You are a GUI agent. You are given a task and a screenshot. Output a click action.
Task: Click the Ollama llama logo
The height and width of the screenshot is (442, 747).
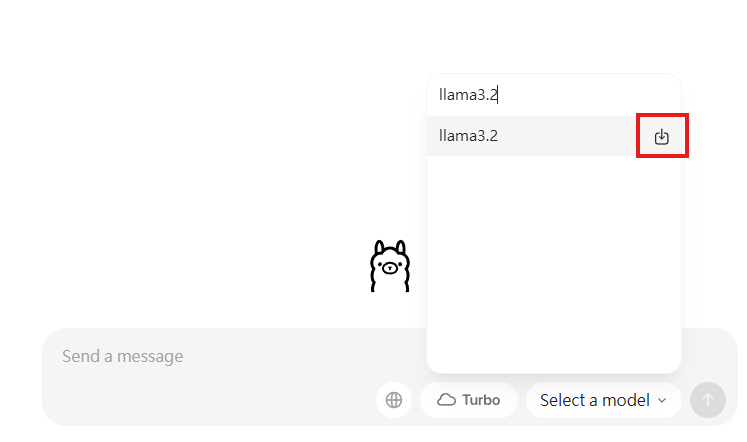point(390,266)
